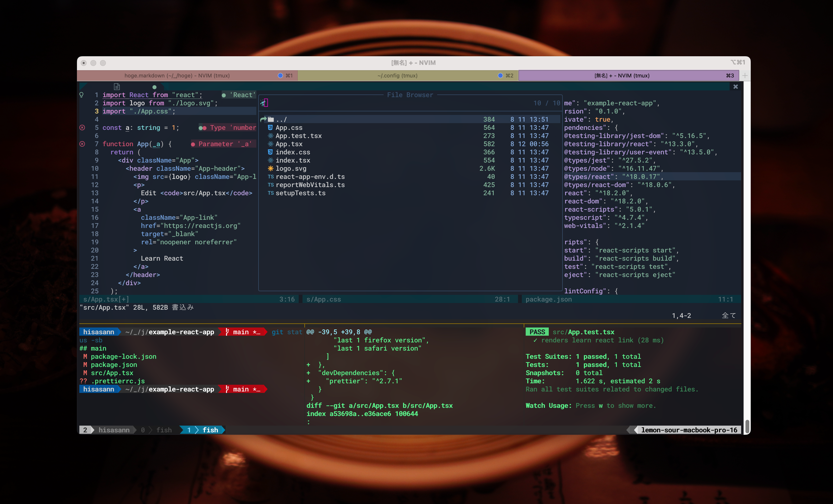Switch to the hoge.markdown NVIM terminal tab

pyautogui.click(x=177, y=75)
